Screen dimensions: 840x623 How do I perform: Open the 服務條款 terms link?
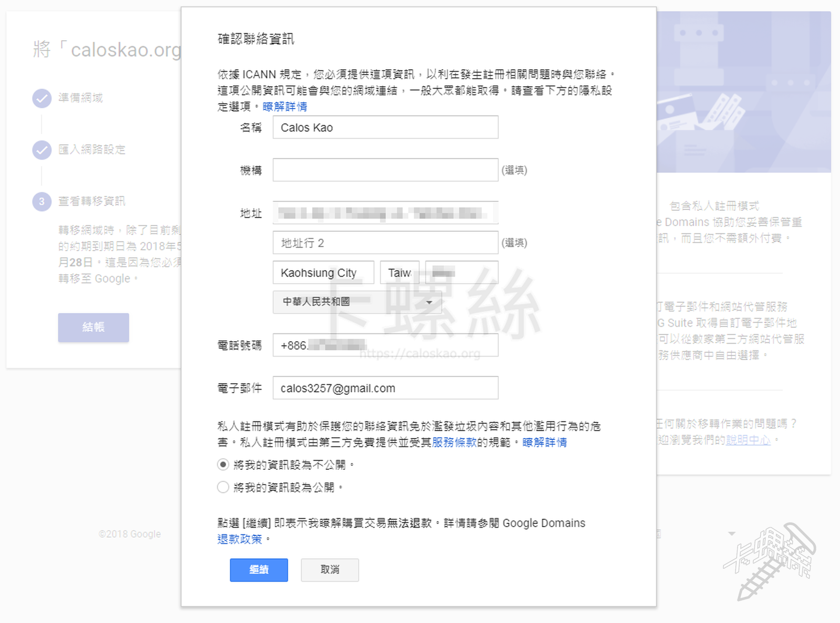pos(454,443)
